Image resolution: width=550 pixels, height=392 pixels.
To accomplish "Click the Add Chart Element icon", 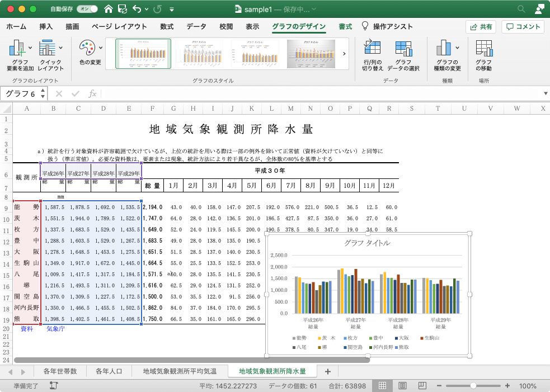I will pos(17,48).
